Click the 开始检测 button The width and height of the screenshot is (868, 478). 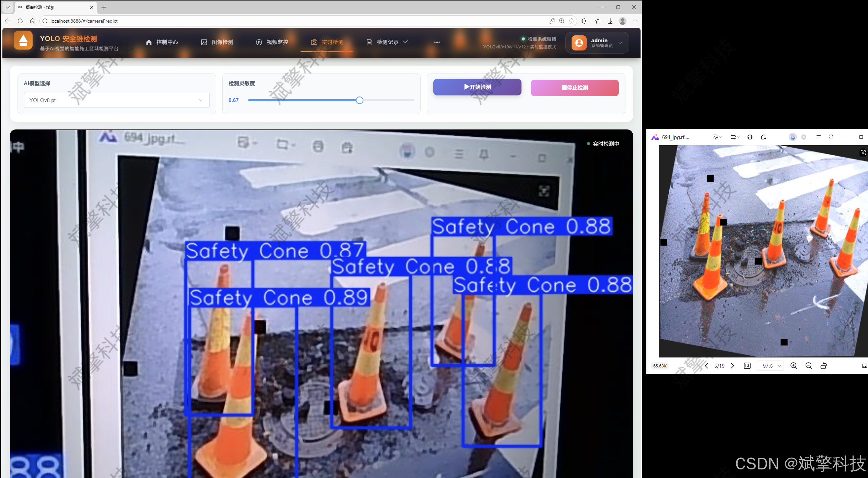click(477, 87)
